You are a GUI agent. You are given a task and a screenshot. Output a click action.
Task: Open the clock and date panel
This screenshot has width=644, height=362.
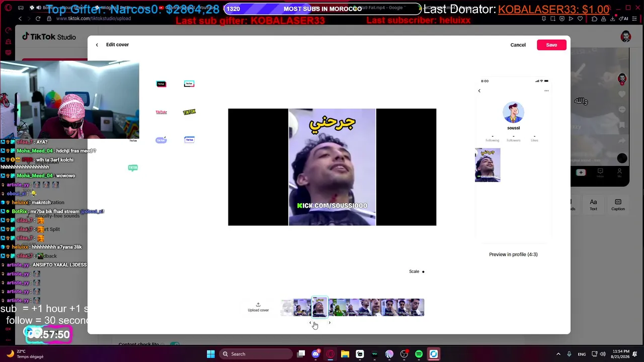620,354
